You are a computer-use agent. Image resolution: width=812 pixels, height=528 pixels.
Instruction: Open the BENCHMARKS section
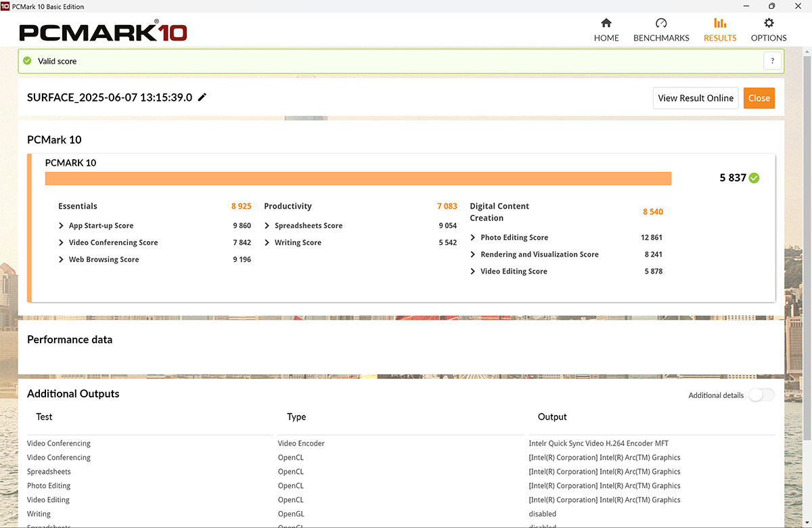(661, 30)
